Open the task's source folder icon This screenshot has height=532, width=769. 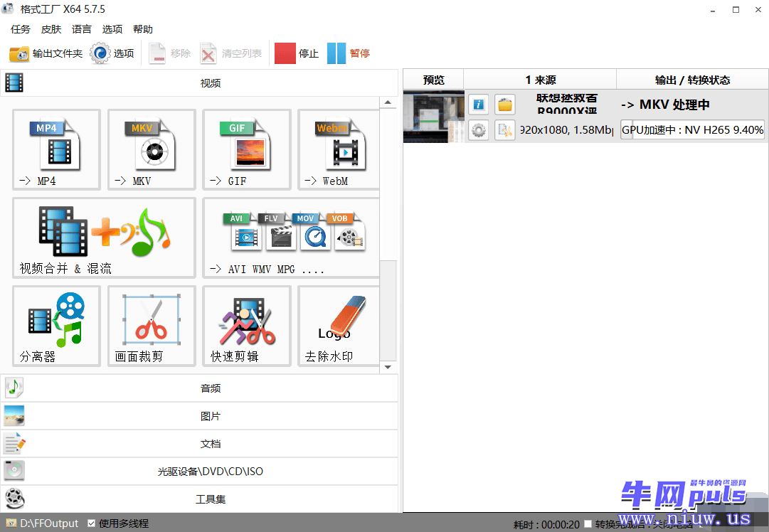(504, 105)
